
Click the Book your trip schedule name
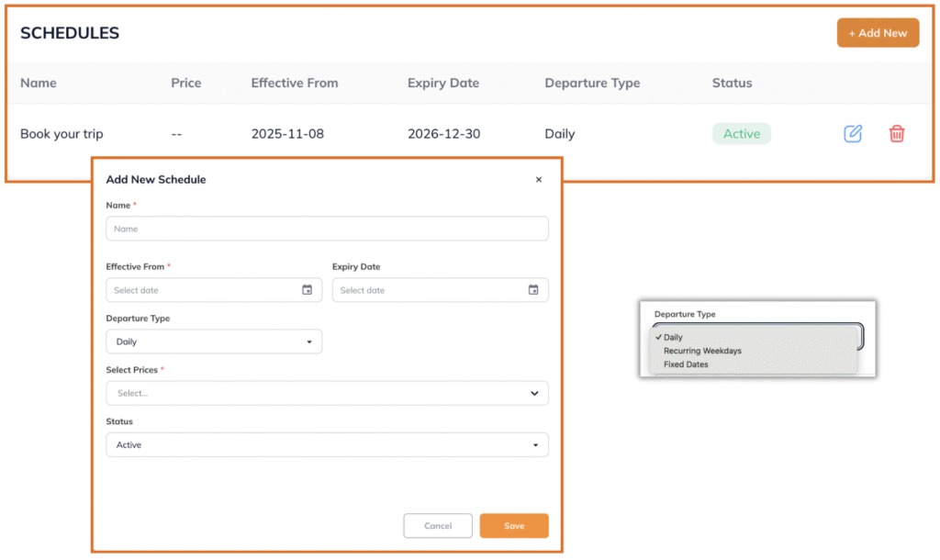(x=62, y=134)
